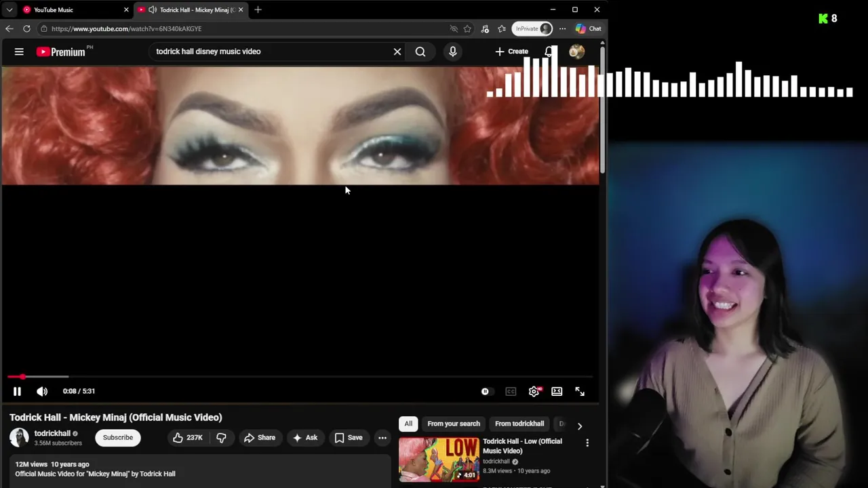868x488 pixels.
Task: Select the From your search chip
Action: point(454,424)
